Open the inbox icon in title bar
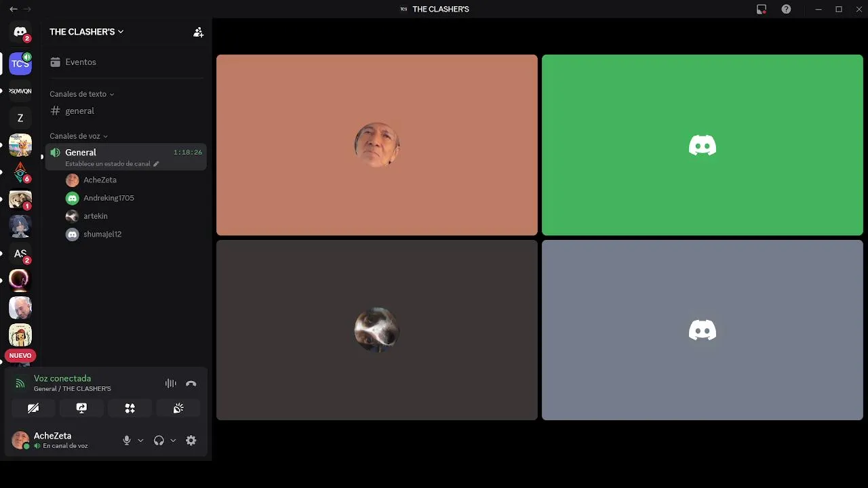The height and width of the screenshot is (488, 868). (x=762, y=9)
